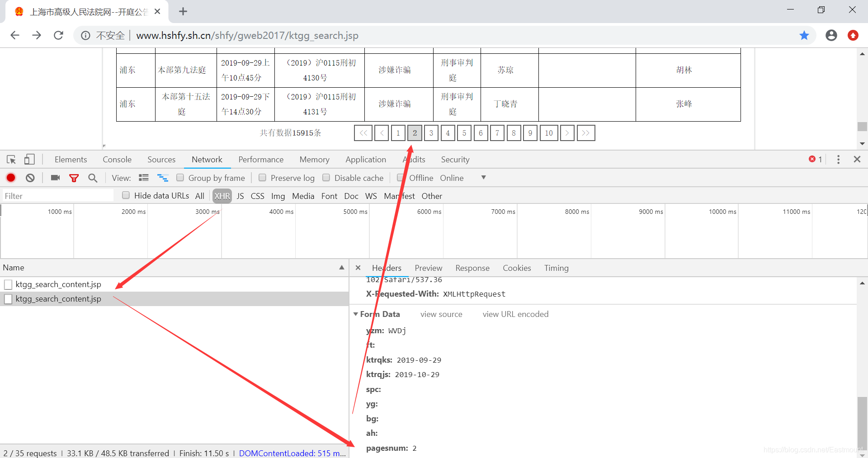Enable Group by frame checkbox
868x458 pixels.
pos(180,178)
